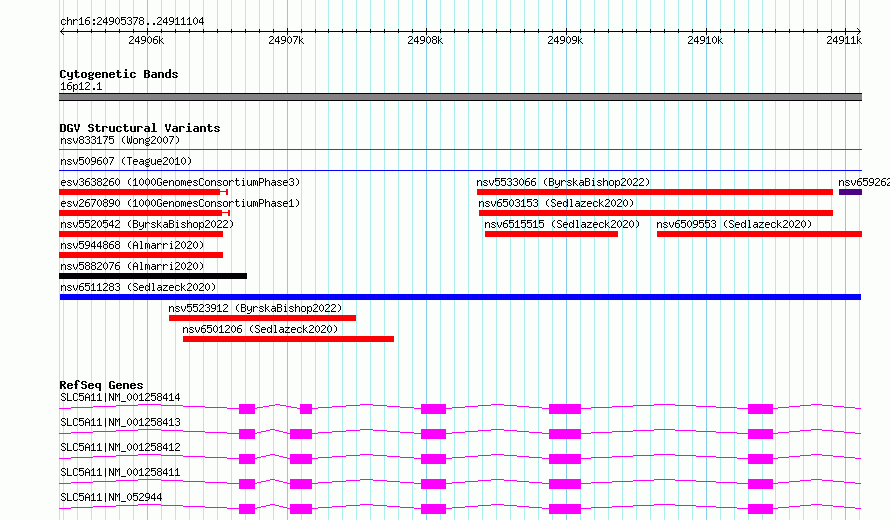Select the red bar under nsv6501206
890x520 pixels.
pyautogui.click(x=288, y=339)
